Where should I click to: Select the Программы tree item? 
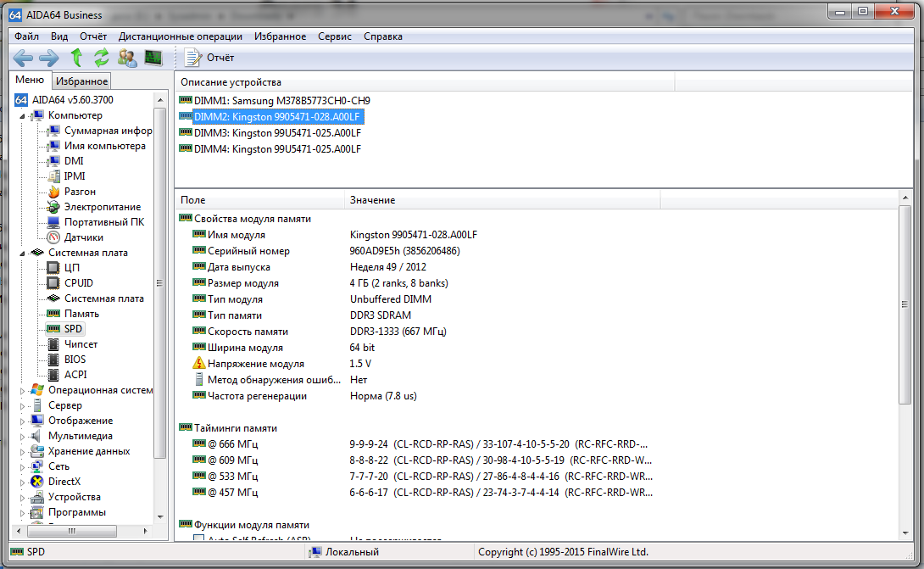(x=76, y=512)
